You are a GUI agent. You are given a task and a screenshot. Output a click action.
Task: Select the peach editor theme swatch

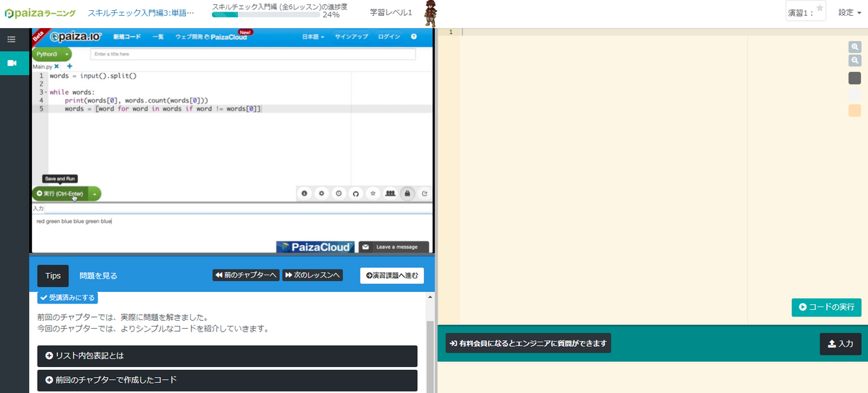(x=854, y=111)
